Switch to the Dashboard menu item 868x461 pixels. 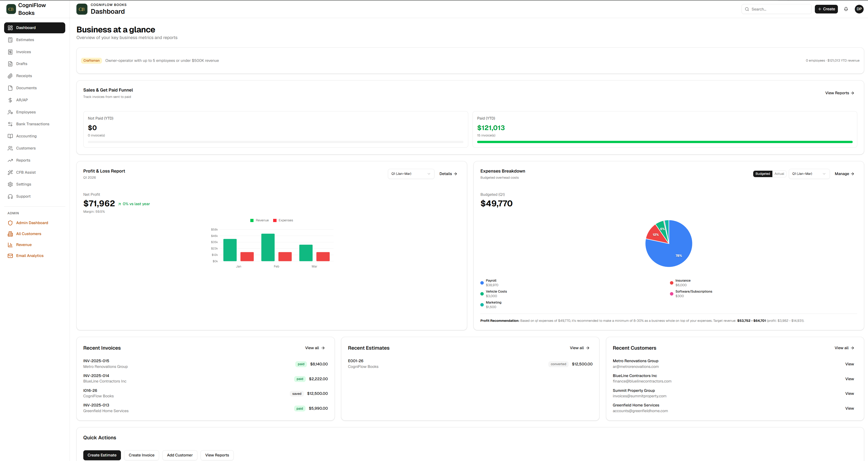click(26, 28)
